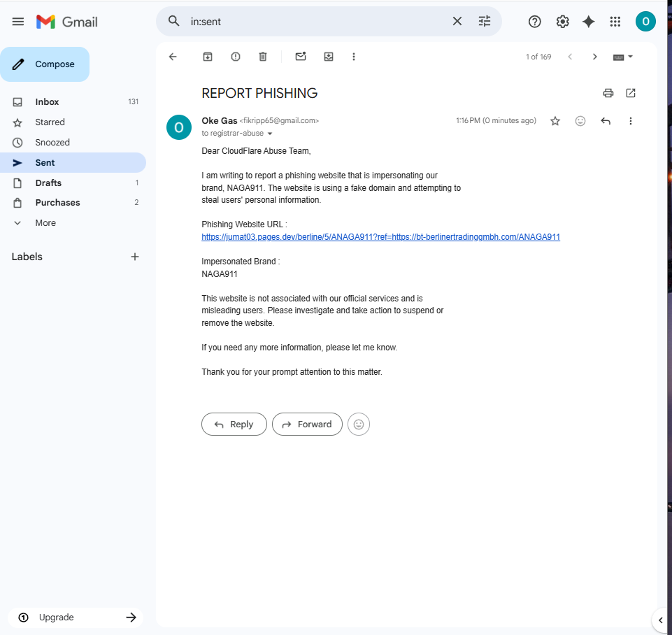Open the Inbox folder
The image size is (672, 635).
coord(73,102)
